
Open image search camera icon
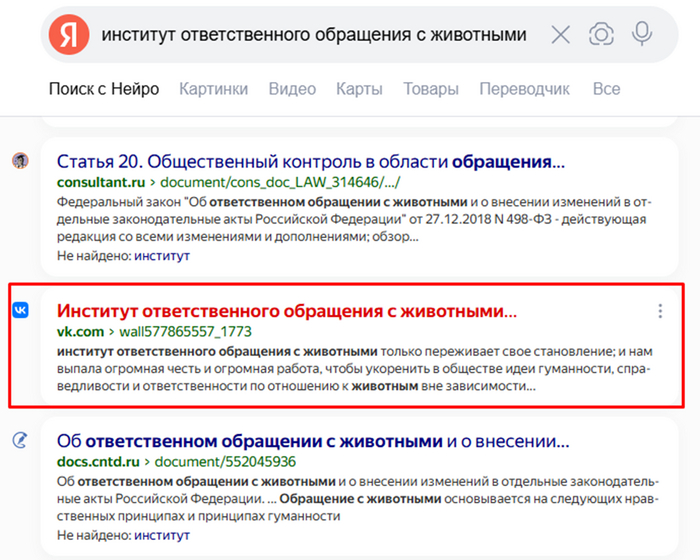point(601,34)
